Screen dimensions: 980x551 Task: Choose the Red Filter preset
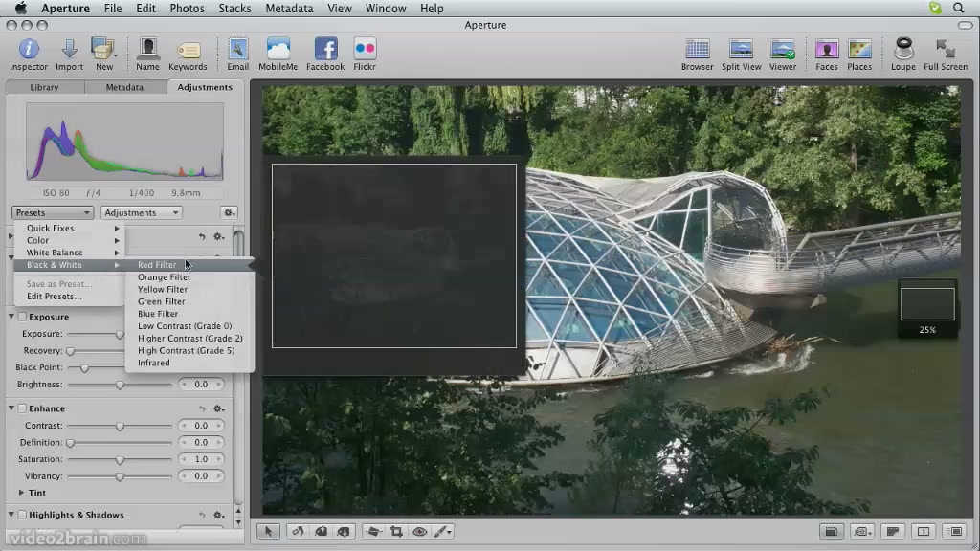point(190,265)
